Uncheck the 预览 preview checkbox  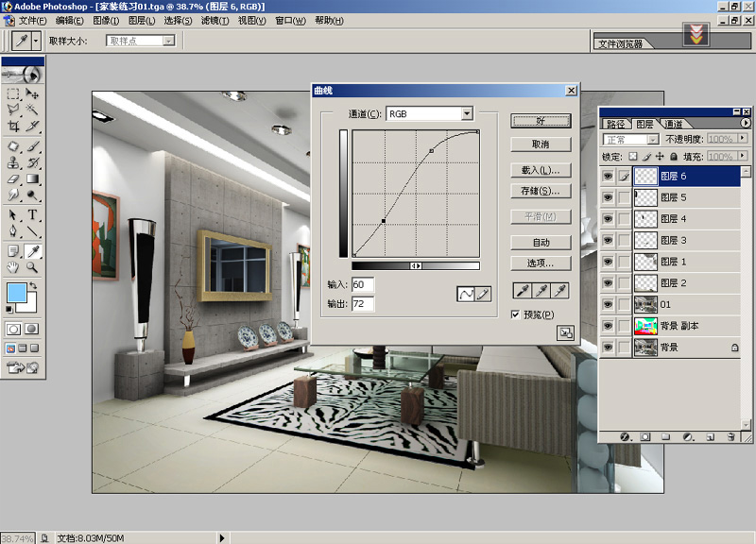(x=516, y=314)
